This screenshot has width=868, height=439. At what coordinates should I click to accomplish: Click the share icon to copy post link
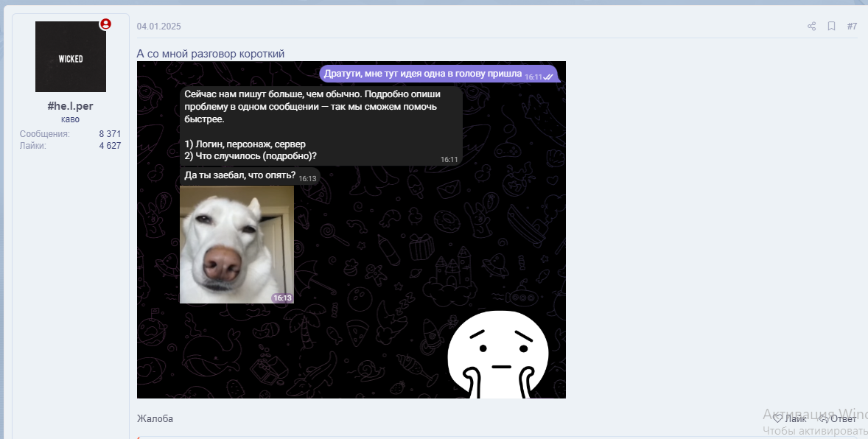811,26
